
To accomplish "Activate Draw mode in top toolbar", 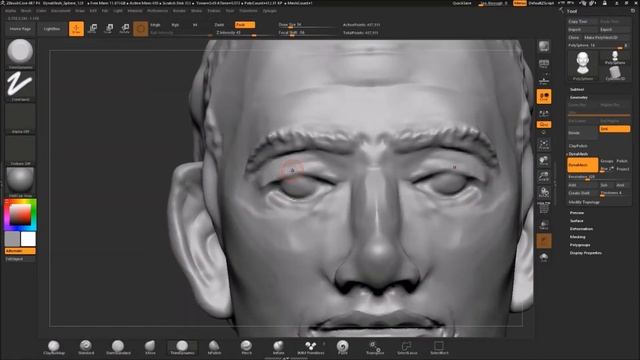I will point(76,29).
